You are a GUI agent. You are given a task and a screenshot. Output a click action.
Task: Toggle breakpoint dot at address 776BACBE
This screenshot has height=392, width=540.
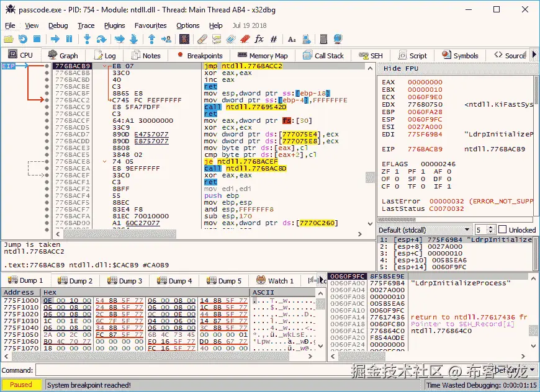(47, 86)
